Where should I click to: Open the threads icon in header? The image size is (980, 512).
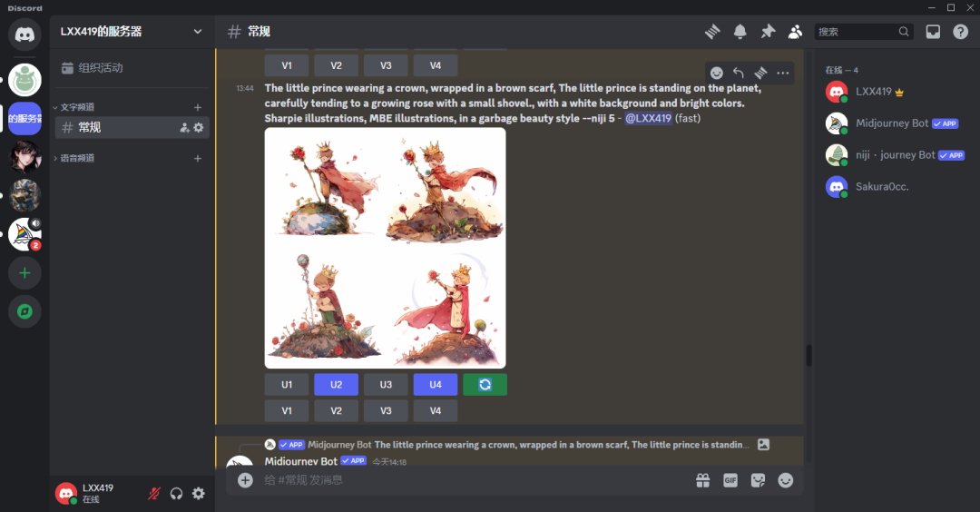point(712,32)
